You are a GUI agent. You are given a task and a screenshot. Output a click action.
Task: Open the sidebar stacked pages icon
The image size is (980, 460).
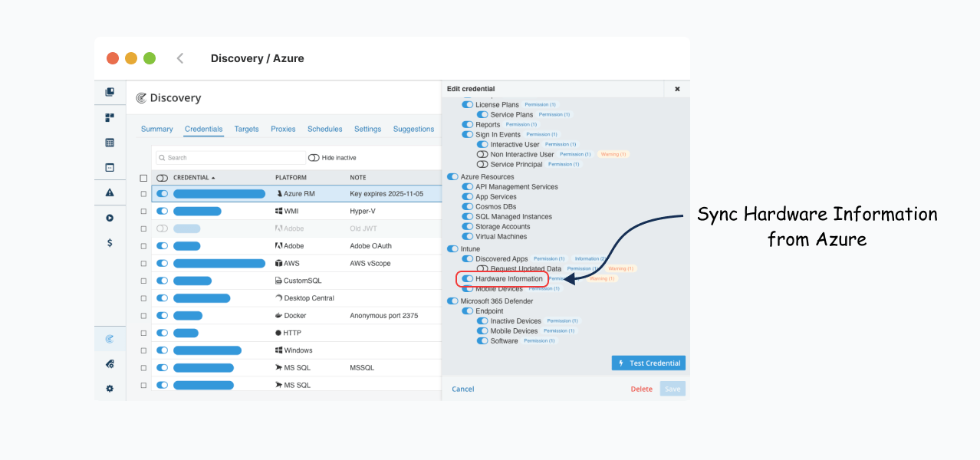pos(110,92)
